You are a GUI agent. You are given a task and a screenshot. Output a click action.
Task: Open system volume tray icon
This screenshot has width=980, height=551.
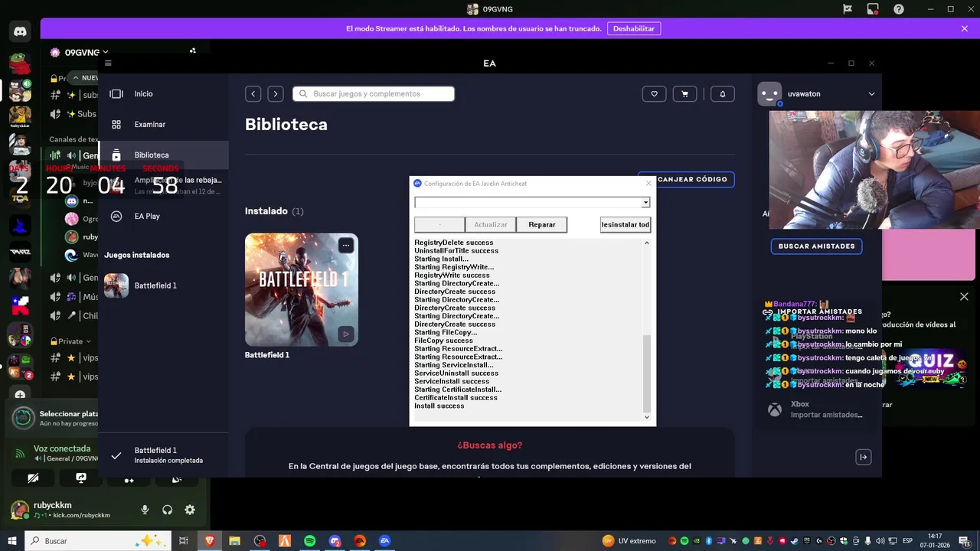[880, 541]
